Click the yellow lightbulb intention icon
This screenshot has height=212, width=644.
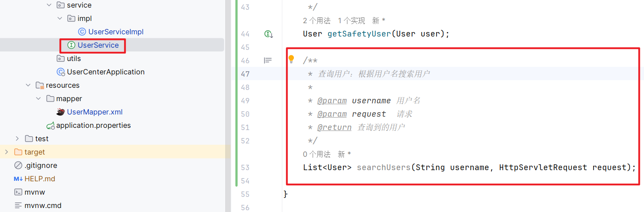[x=291, y=59]
